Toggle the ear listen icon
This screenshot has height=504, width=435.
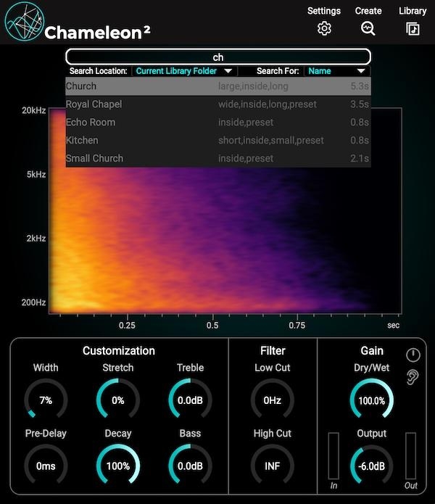click(x=413, y=377)
